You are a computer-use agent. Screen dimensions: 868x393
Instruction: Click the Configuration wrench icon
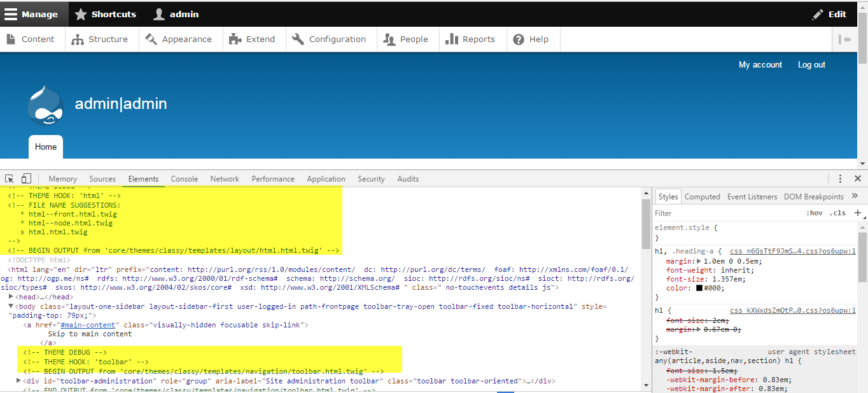point(297,39)
